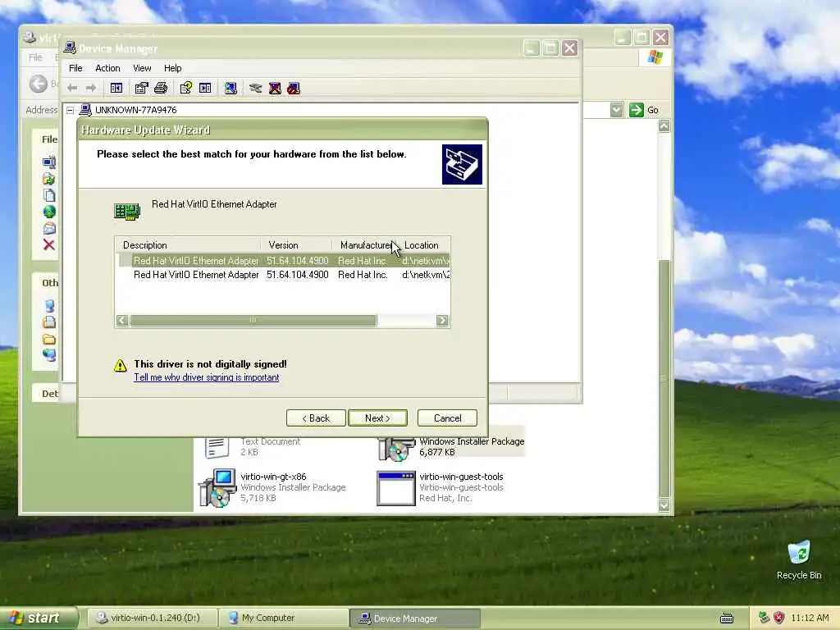The width and height of the screenshot is (840, 630).
Task: Switch to My Computer taskbar button
Action: click(284, 618)
